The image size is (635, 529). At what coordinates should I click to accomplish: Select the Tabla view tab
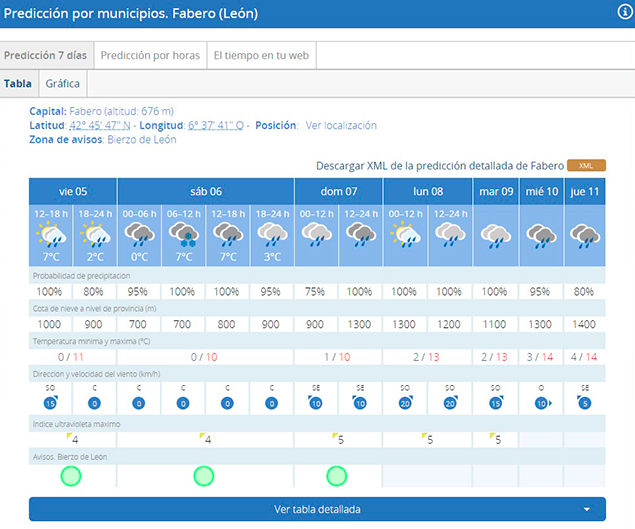coord(18,84)
